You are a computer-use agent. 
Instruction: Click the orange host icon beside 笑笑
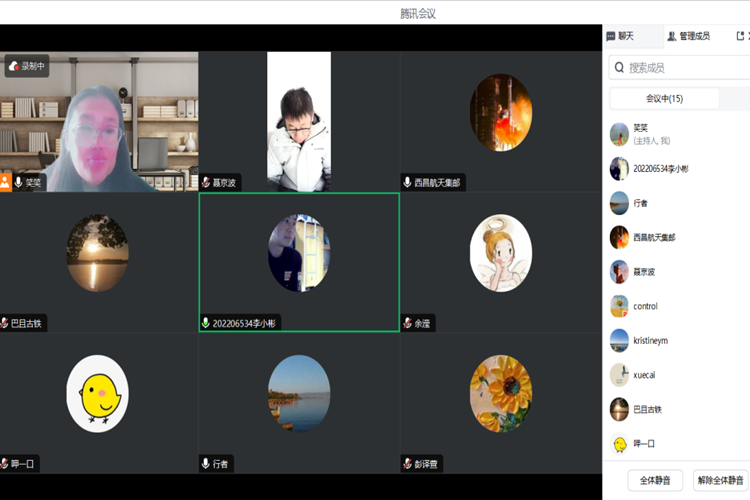(x=6, y=183)
